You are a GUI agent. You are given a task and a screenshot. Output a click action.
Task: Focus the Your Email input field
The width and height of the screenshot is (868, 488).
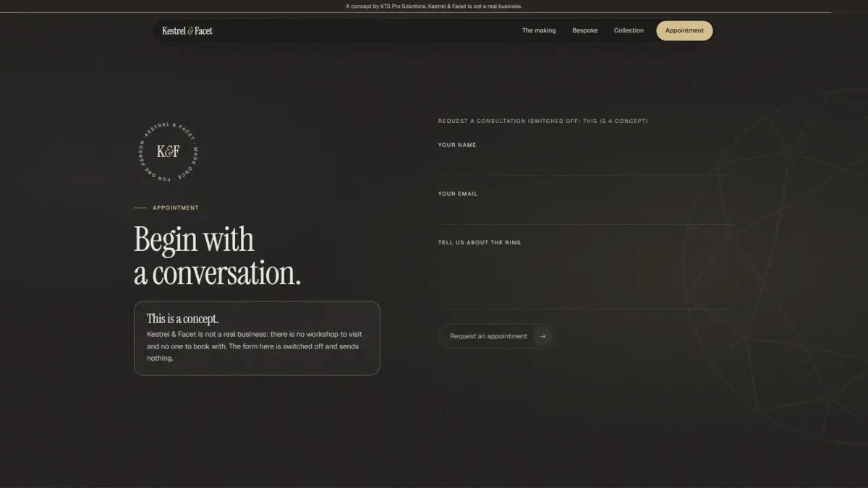(586, 213)
